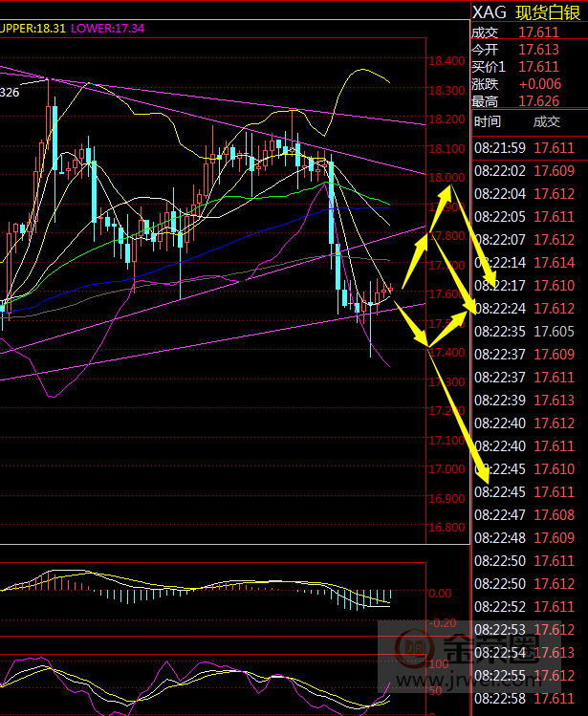The width and height of the screenshot is (588, 716).
Task: Click the -0.20 MACD axis label
Action: click(x=443, y=623)
